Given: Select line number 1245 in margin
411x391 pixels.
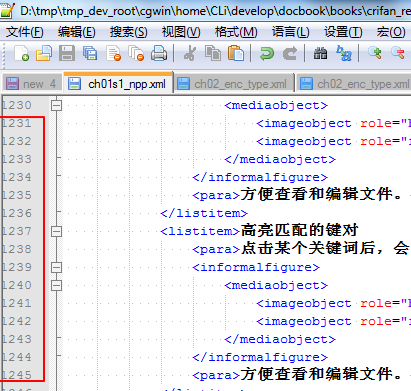Looking at the screenshot, I should tap(16, 375).
